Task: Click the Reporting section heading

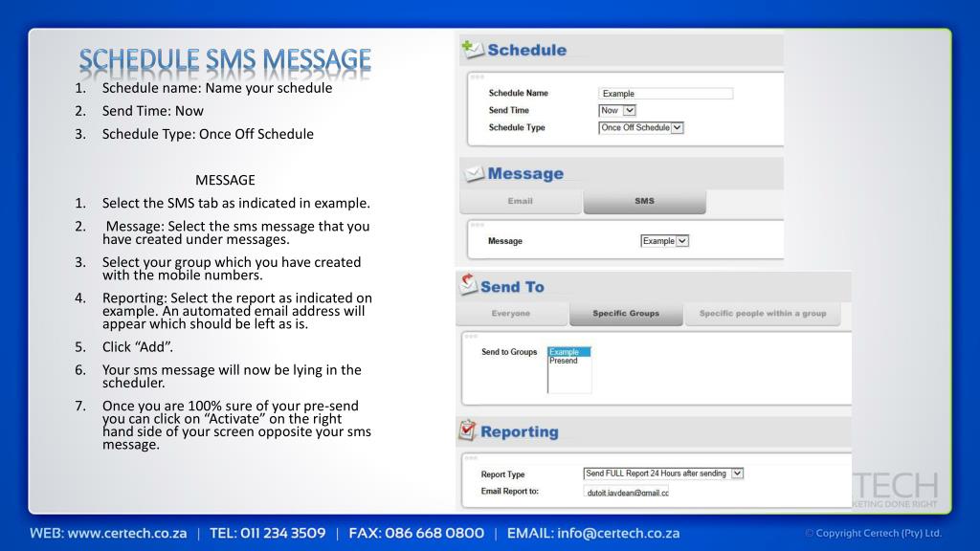Action: 520,431
